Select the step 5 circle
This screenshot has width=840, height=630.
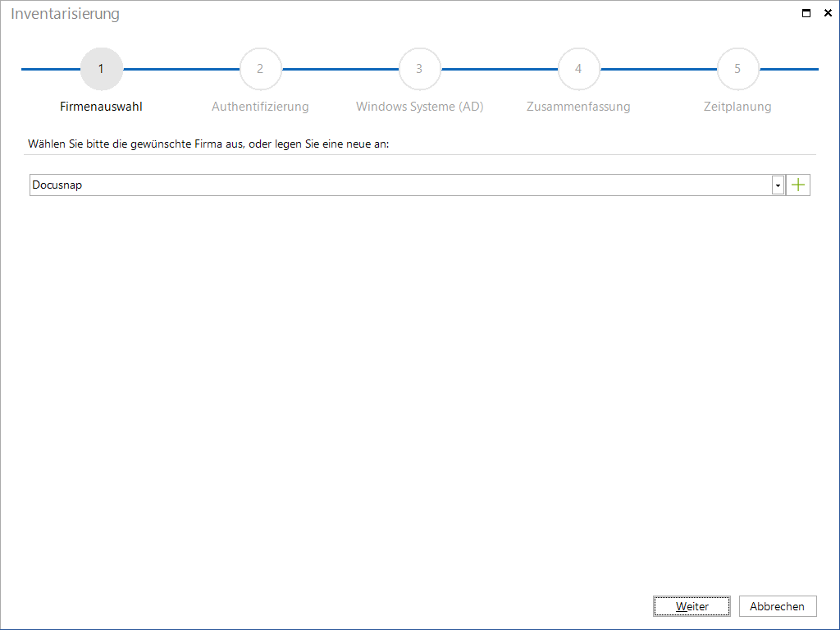point(737,69)
